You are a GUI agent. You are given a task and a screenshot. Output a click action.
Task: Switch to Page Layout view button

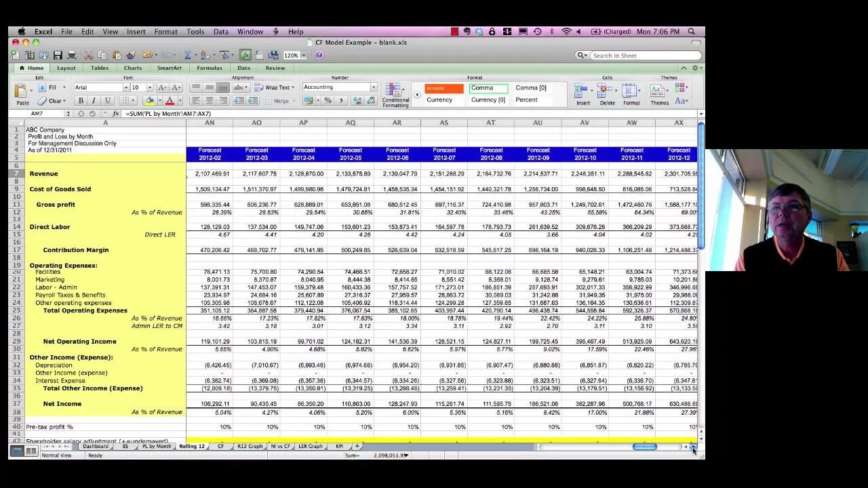(x=31, y=450)
